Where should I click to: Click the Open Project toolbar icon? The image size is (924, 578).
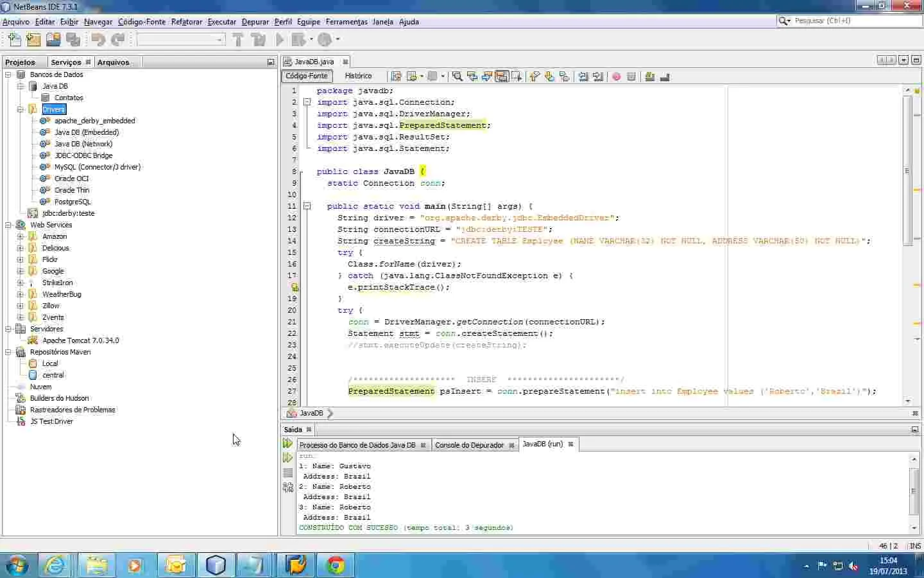(x=53, y=40)
